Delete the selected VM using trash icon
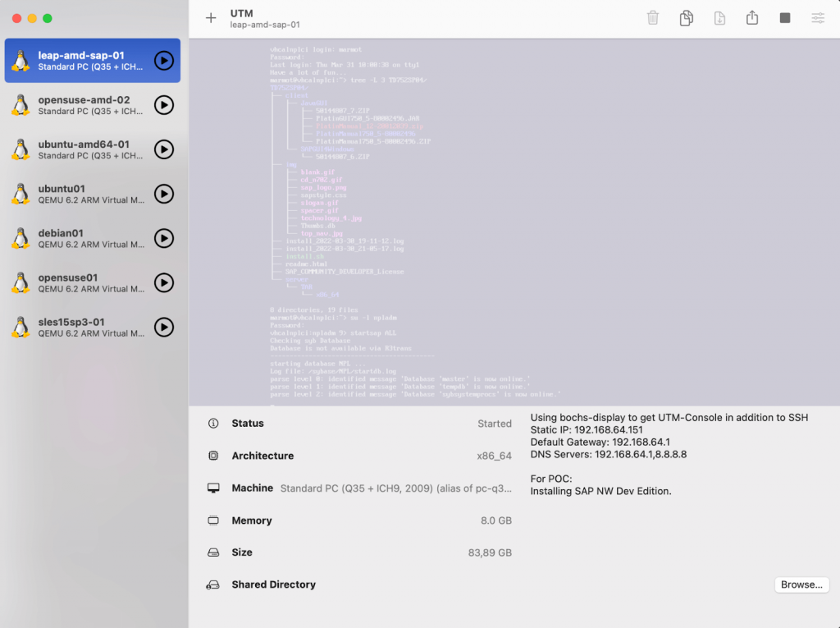This screenshot has height=628, width=840. (652, 18)
